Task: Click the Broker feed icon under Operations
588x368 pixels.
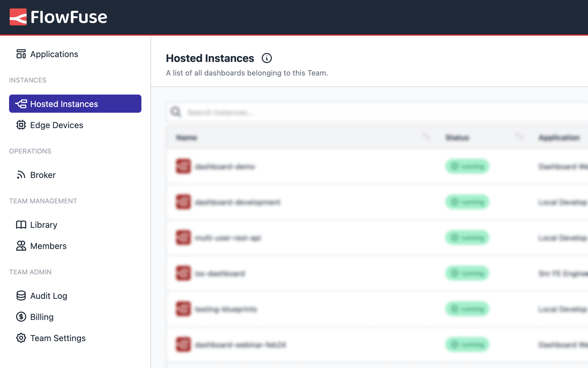Action: click(21, 175)
